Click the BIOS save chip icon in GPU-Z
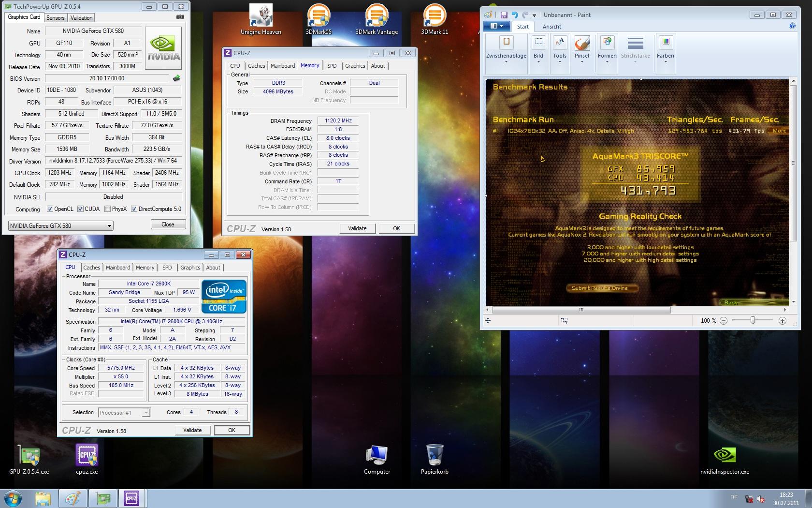812x508 pixels. tap(176, 78)
